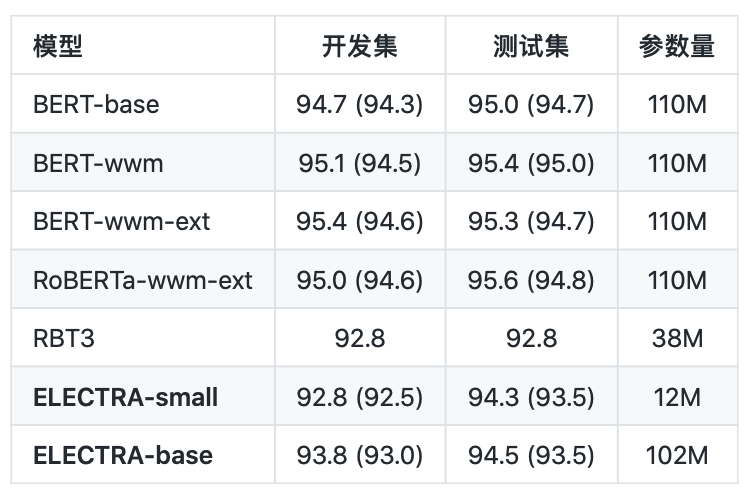This screenshot has width=750, height=496.
Task: Click the 38M parameter count
Action: pos(677,338)
